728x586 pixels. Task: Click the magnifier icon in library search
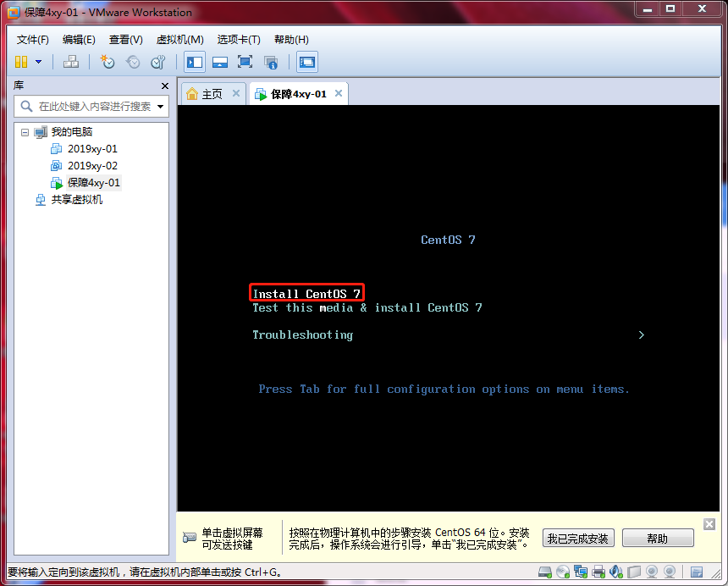point(26,107)
